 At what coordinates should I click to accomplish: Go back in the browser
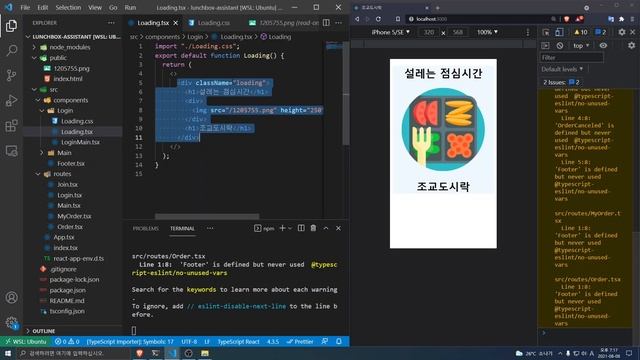tap(357, 19)
